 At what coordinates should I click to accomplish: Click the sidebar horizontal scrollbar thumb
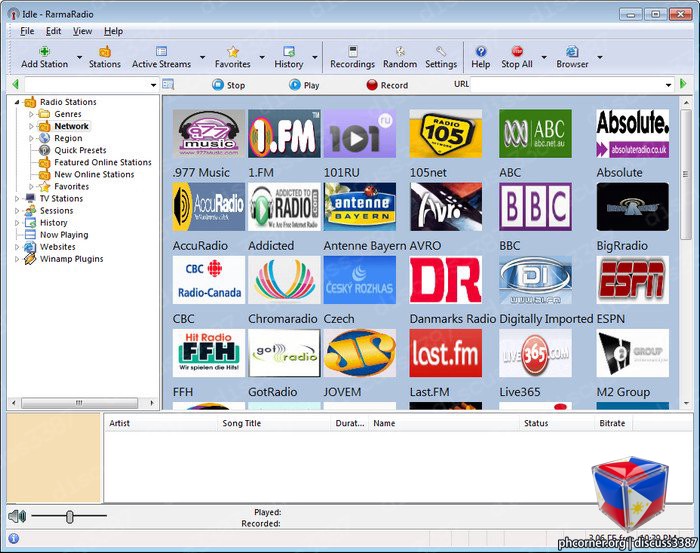click(x=79, y=403)
